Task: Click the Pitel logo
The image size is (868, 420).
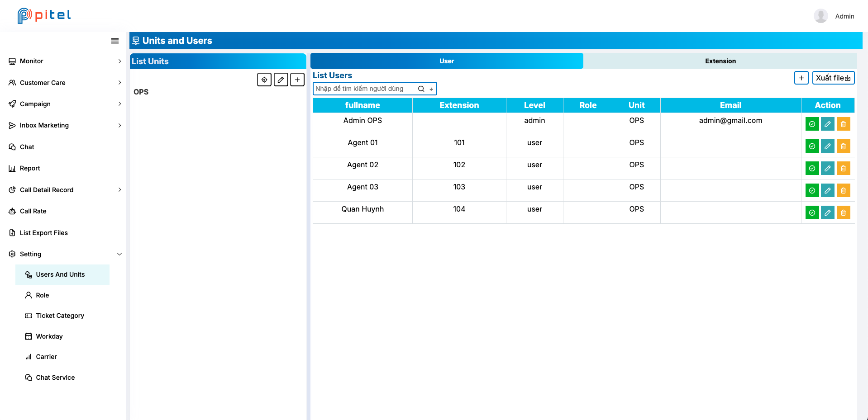Action: [x=44, y=15]
